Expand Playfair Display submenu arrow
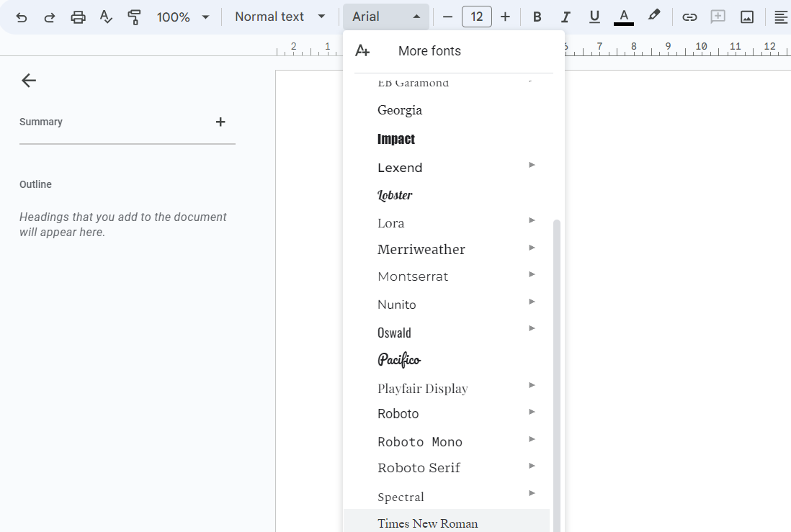 (532, 385)
